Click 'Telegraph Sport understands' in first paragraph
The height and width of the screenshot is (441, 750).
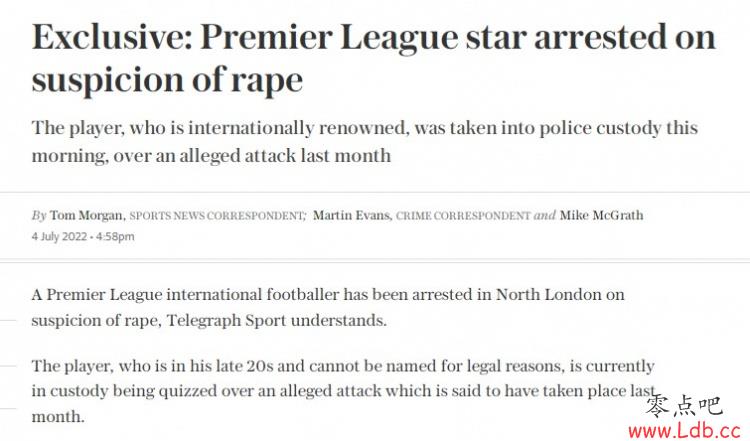276,320
